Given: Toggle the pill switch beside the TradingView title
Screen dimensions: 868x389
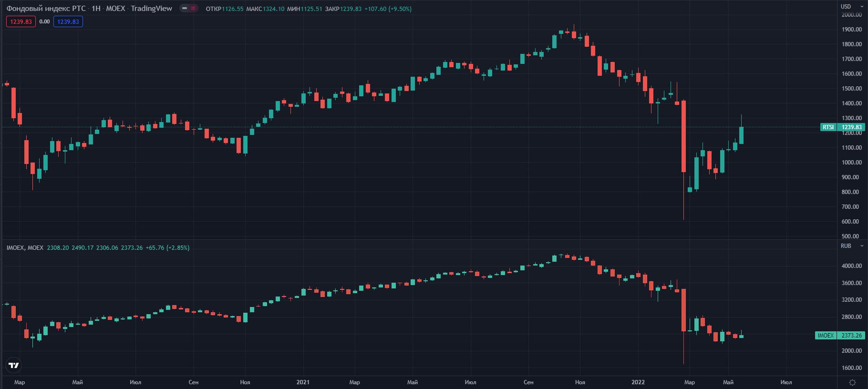Looking at the screenshot, I should coord(189,8).
